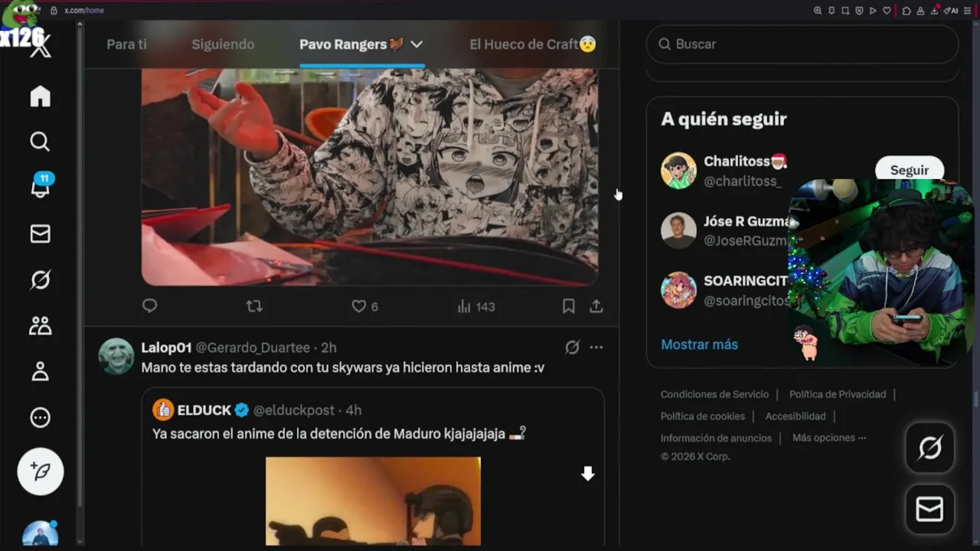The height and width of the screenshot is (551, 980).
Task: Open the browser downloads icon
Action: coord(934,11)
